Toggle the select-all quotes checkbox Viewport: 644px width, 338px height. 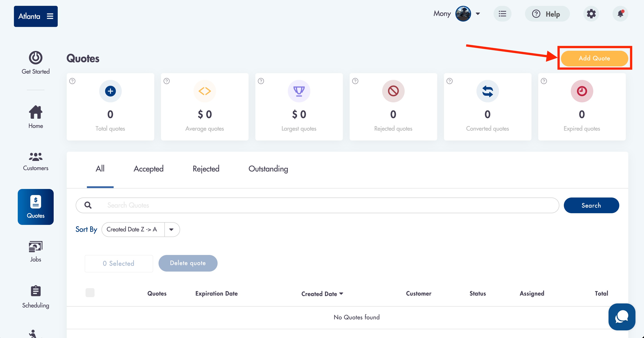pos(90,292)
